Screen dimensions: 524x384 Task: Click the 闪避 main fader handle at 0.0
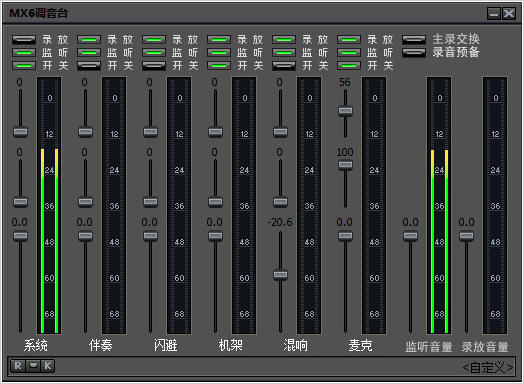(150, 236)
